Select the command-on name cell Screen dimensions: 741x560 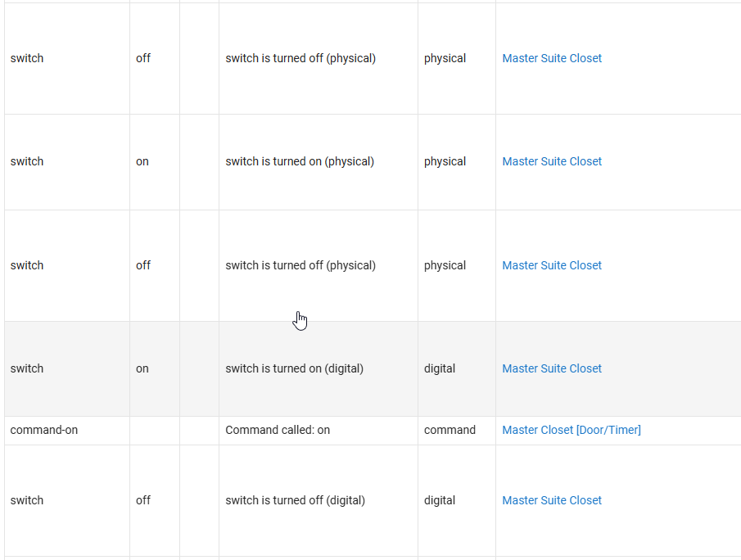coord(44,430)
